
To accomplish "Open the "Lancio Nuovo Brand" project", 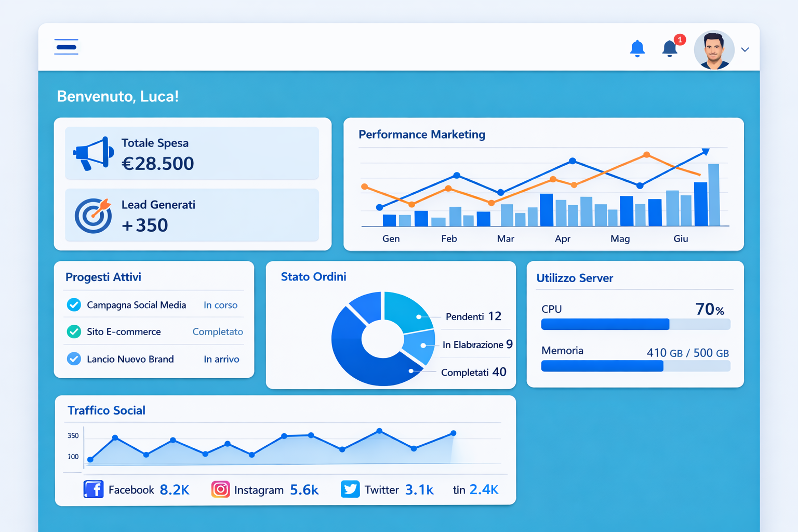I will click(x=130, y=359).
